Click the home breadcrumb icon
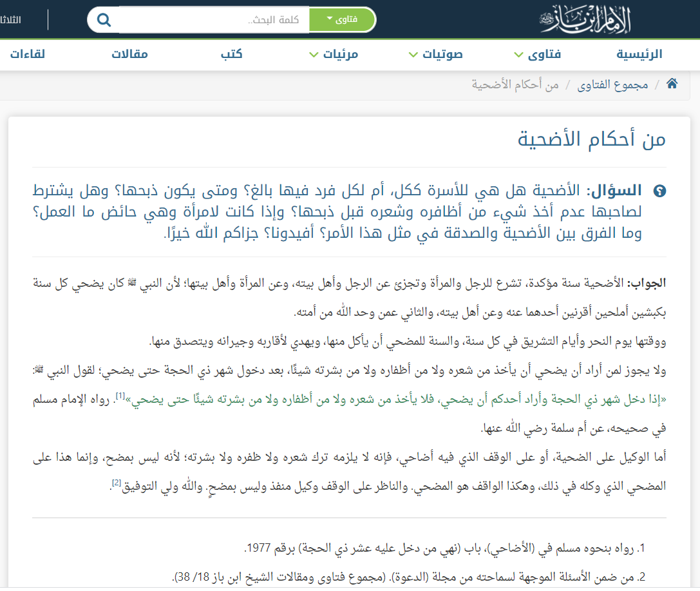 click(672, 84)
